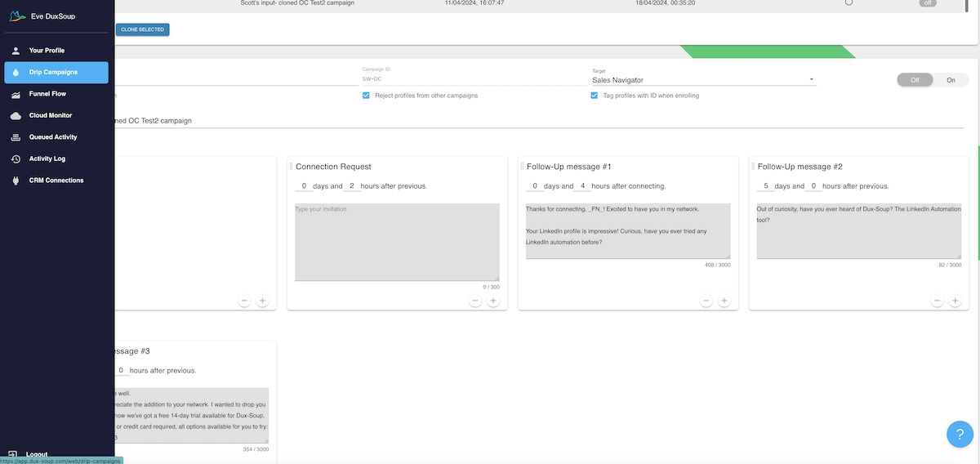This screenshot has width=980, height=464.
Task: Click the Drip Campaigns droplet icon
Action: [x=16, y=72]
